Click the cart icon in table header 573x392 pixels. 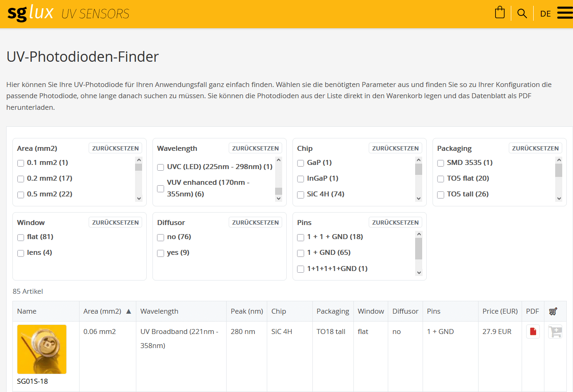553,311
